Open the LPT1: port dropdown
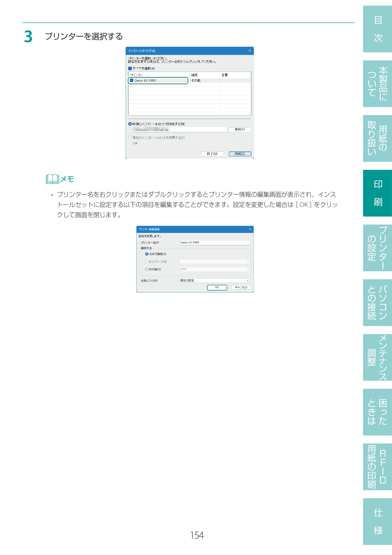This screenshot has width=392, height=555. point(214,269)
